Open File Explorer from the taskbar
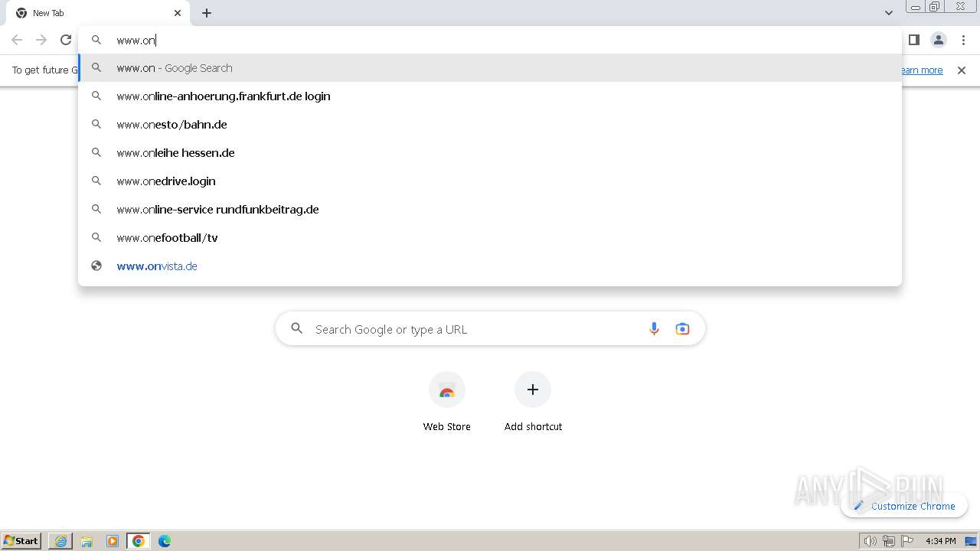This screenshot has width=980, height=551. pyautogui.click(x=87, y=541)
